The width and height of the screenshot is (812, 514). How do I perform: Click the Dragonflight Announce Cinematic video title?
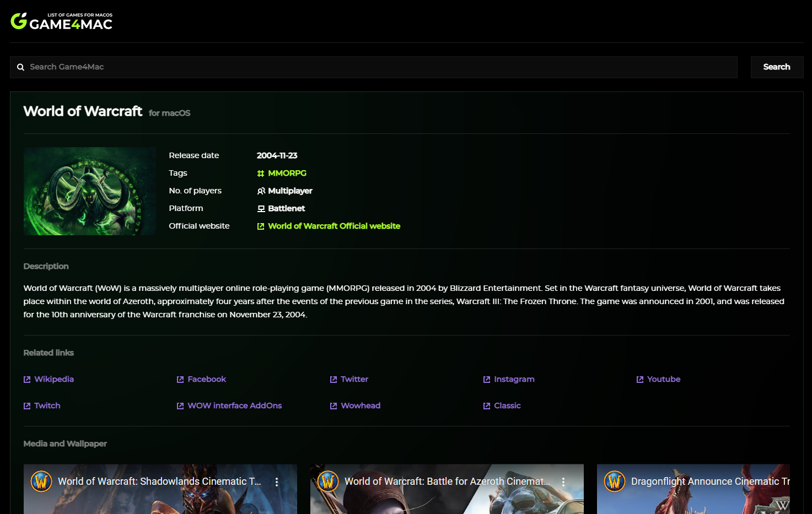[x=711, y=481]
